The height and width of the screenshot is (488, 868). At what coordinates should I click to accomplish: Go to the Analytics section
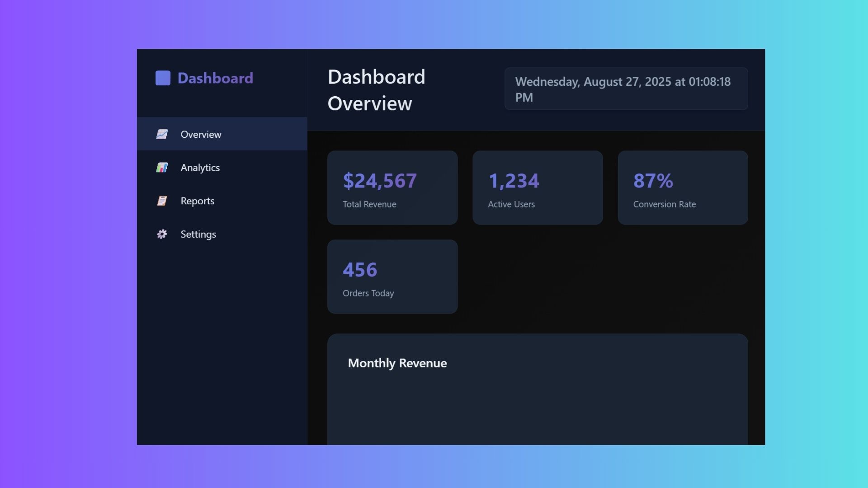point(200,168)
